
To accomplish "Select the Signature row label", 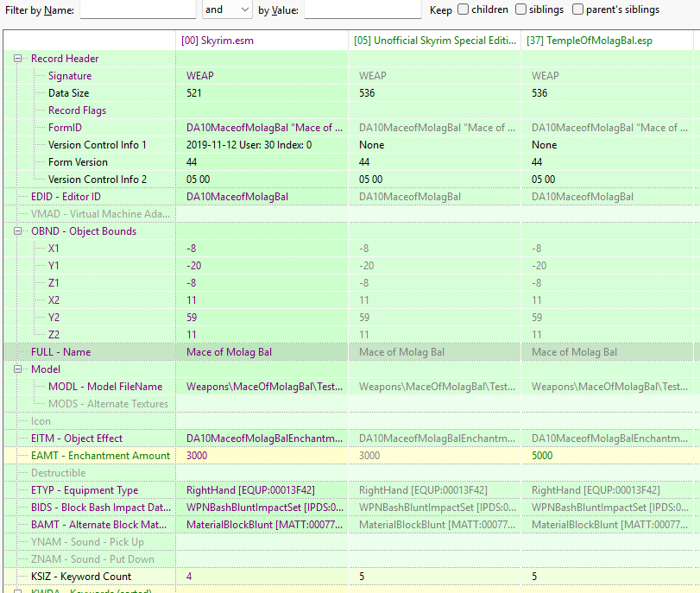I will coord(70,76).
